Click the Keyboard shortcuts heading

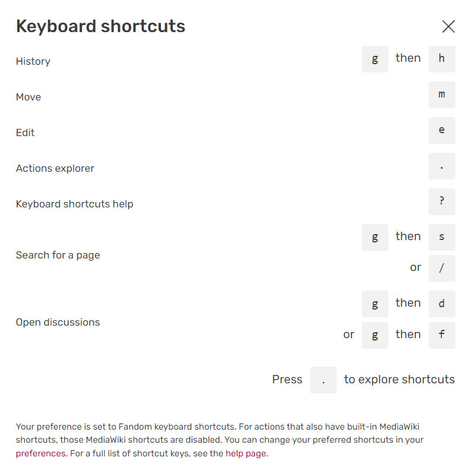pyautogui.click(x=100, y=27)
